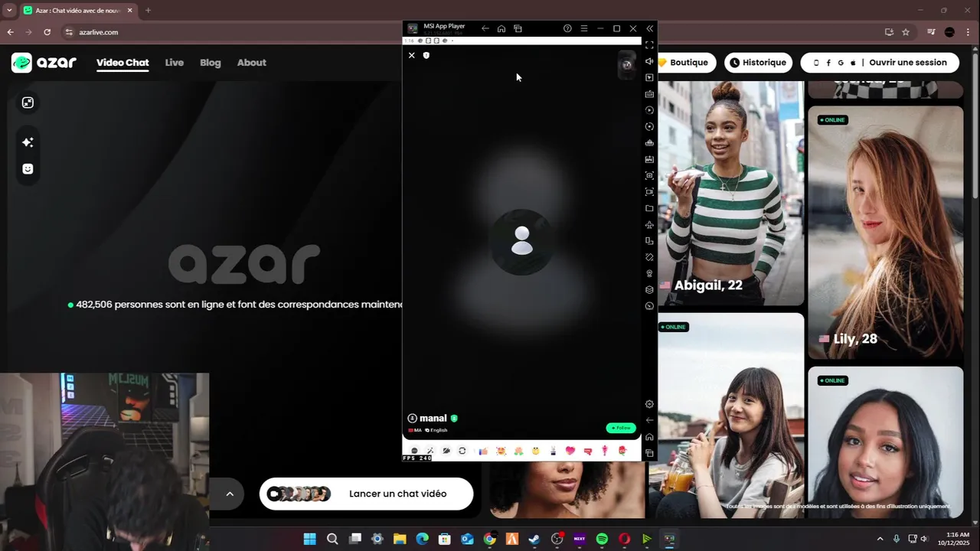This screenshot has width=980, height=551.
Task: Open a new Chrome tab
Action: coord(148,11)
